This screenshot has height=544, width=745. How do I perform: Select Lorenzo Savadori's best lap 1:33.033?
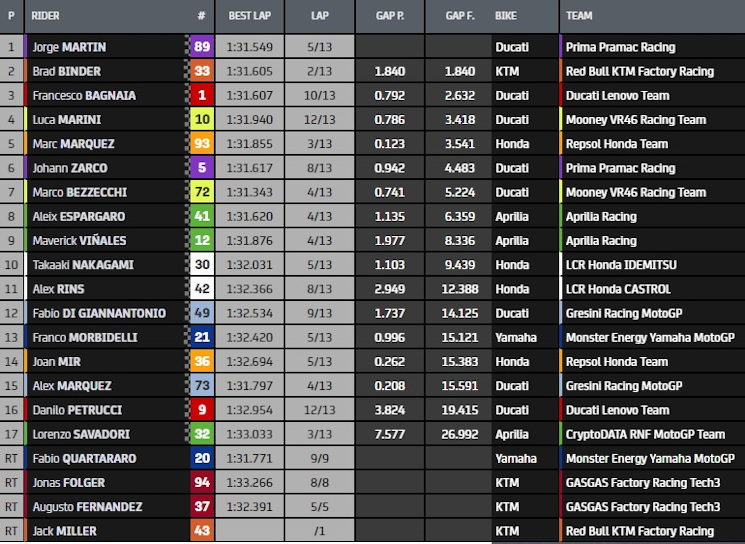(249, 434)
